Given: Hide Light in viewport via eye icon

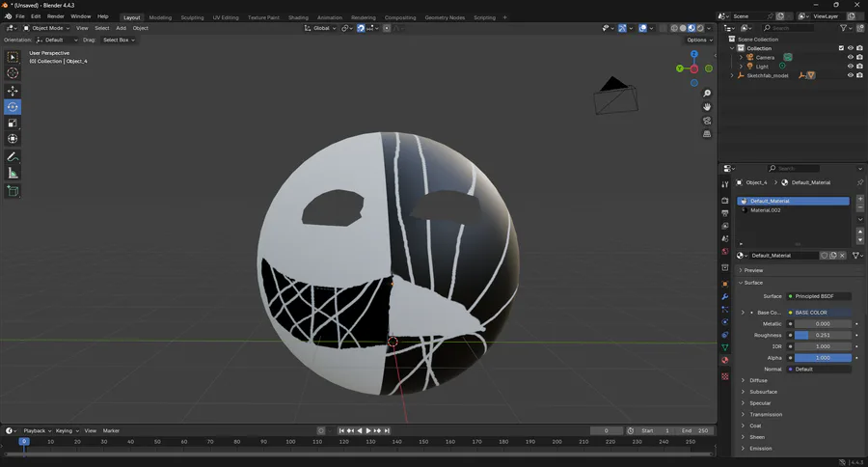Looking at the screenshot, I should 851,66.
